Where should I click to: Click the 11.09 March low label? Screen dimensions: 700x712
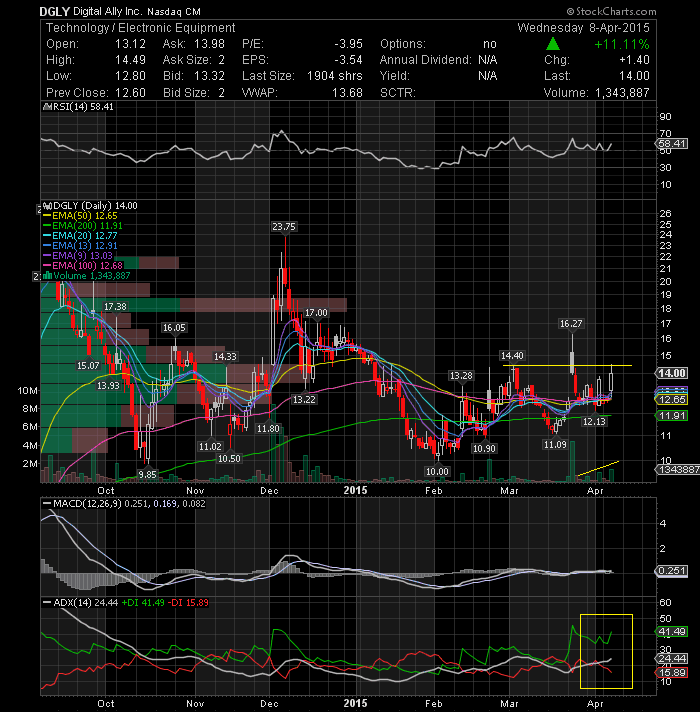[x=555, y=445]
